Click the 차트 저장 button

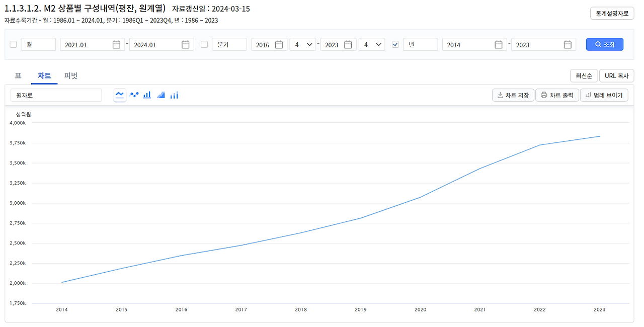point(513,95)
